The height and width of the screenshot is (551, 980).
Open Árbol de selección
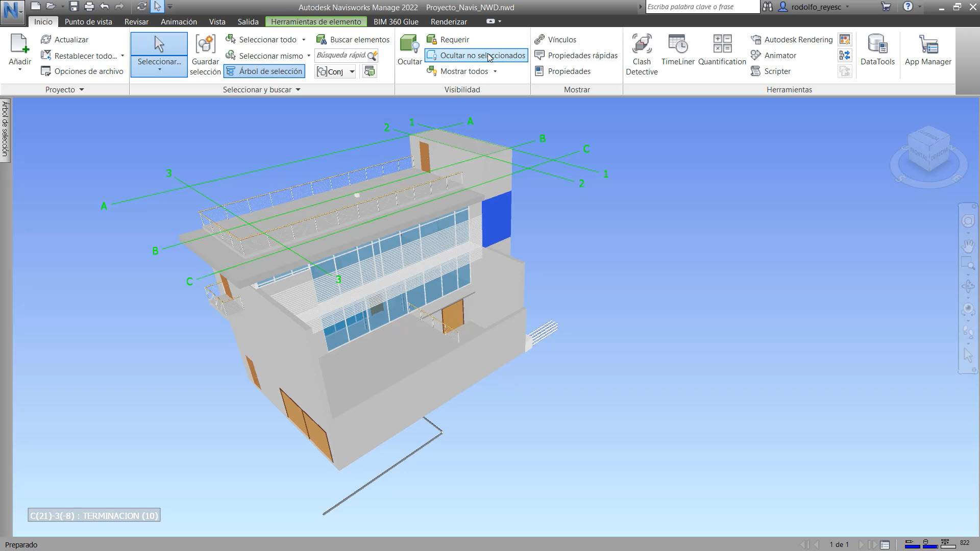click(264, 71)
